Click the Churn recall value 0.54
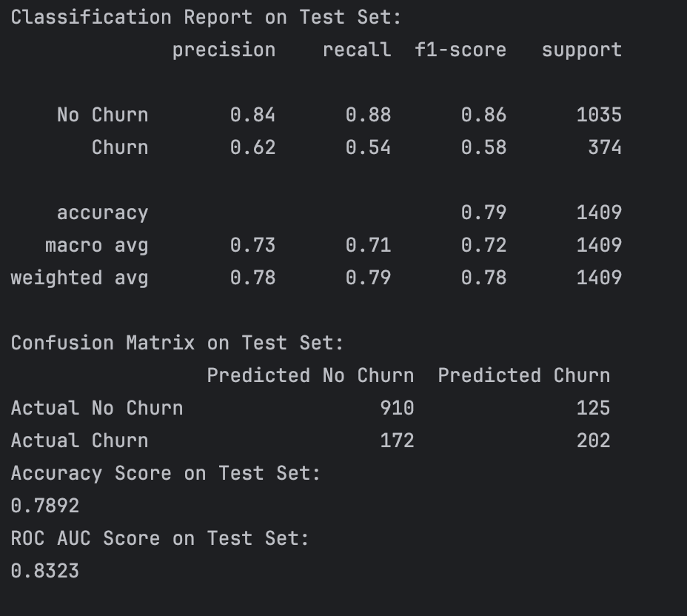 (x=368, y=147)
